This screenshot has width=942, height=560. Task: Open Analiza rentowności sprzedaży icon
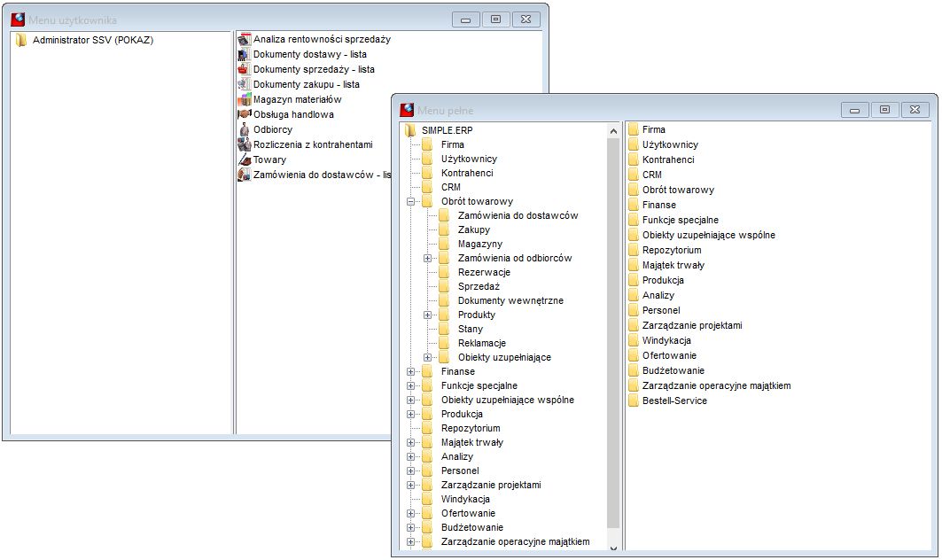click(x=244, y=40)
